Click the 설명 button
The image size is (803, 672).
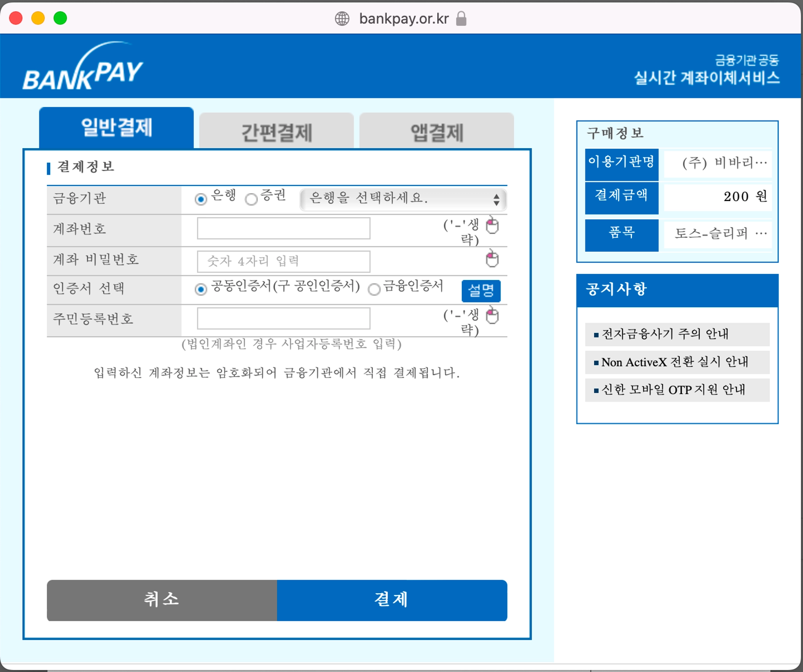(481, 290)
